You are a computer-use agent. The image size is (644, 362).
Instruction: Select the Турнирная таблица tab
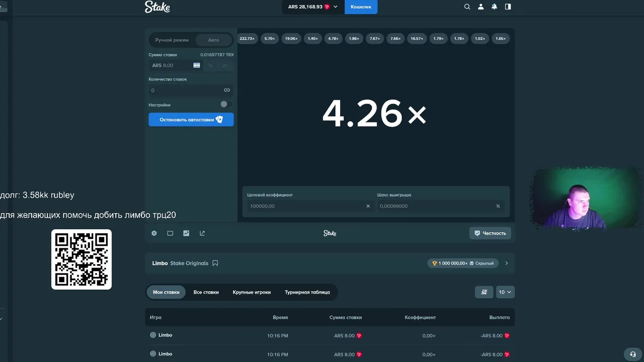[x=307, y=292]
